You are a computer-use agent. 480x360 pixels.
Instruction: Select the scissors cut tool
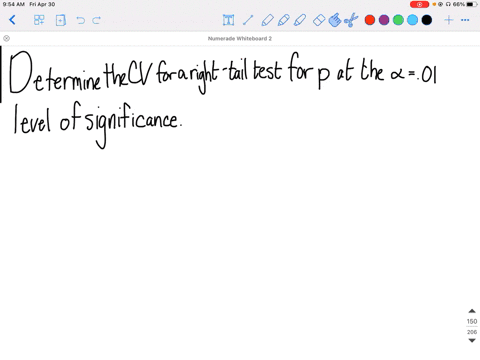351,20
